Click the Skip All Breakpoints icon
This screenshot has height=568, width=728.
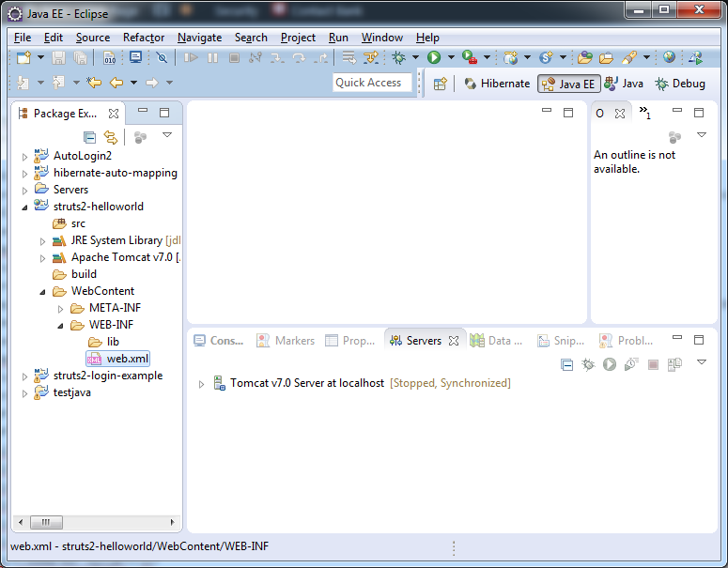pyautogui.click(x=162, y=57)
